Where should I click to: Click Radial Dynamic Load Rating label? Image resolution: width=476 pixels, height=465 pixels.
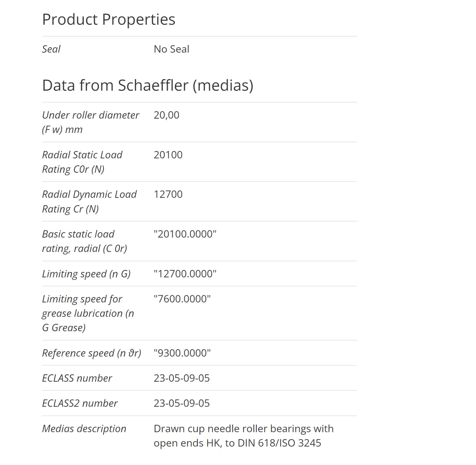89,202
